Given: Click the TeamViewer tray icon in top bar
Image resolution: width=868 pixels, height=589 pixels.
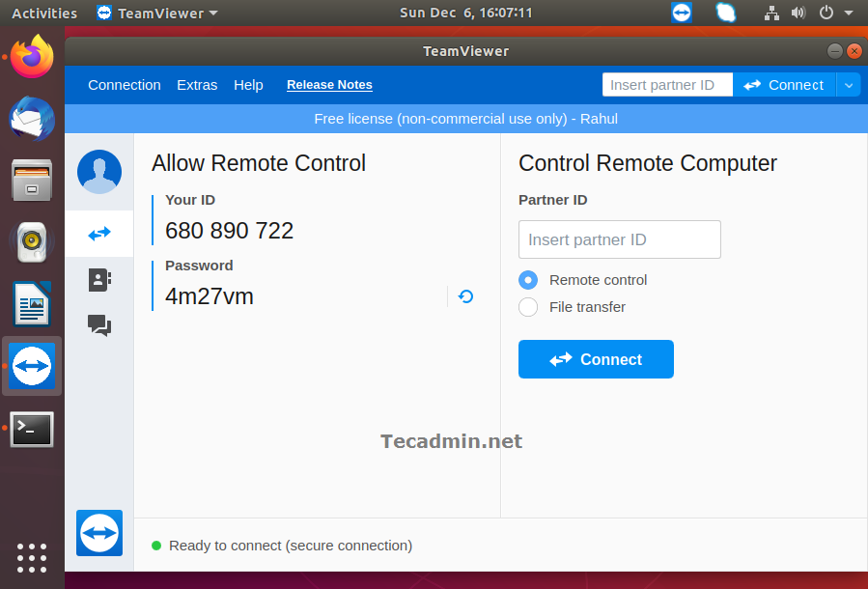Looking at the screenshot, I should click(x=682, y=13).
